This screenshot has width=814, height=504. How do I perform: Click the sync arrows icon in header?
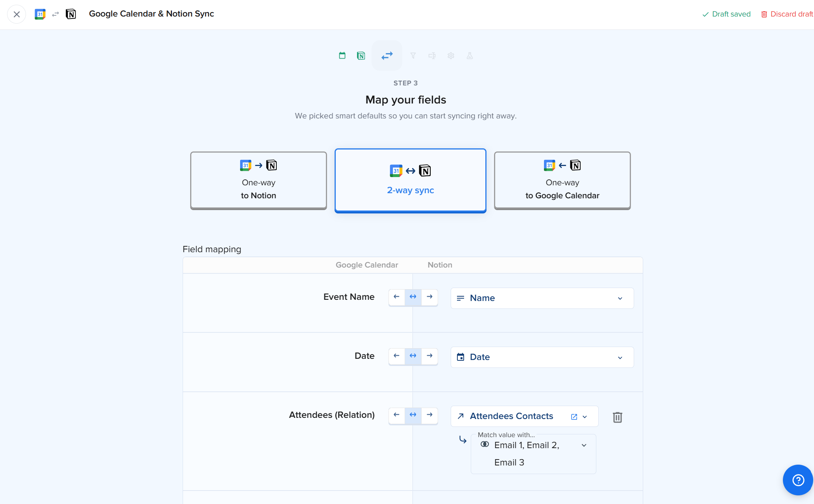pos(55,14)
